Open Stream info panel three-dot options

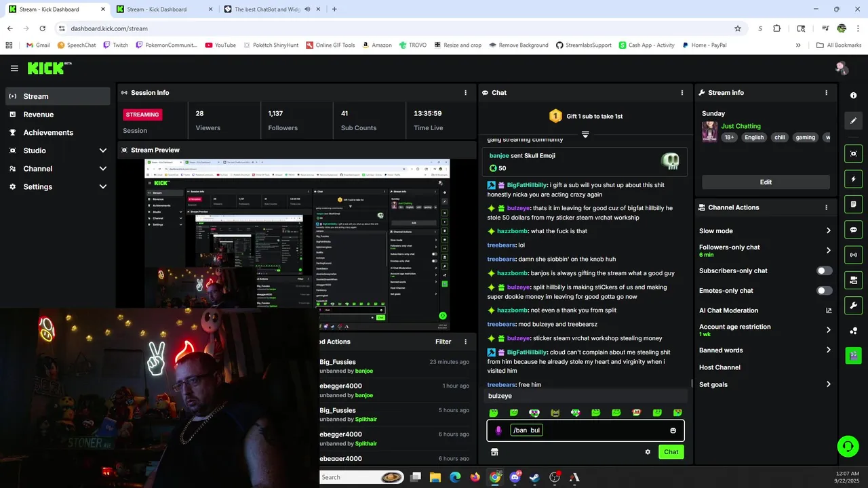pyautogui.click(x=826, y=93)
